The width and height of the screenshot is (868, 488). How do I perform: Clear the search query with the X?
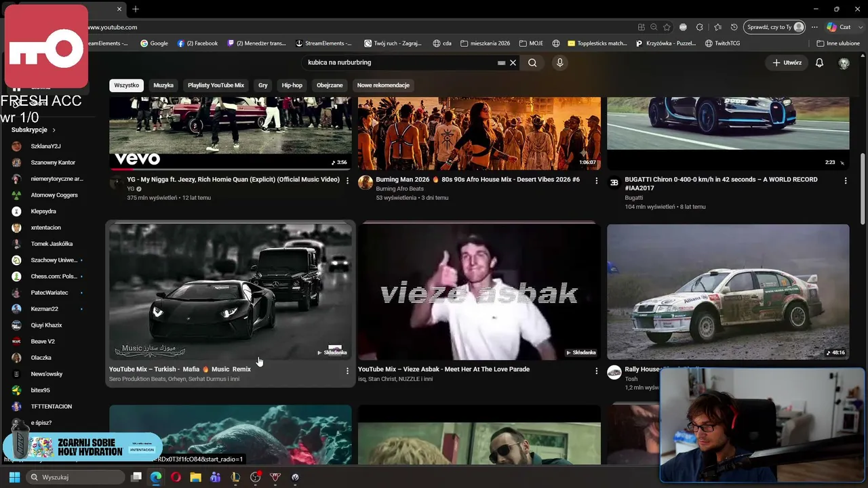513,62
